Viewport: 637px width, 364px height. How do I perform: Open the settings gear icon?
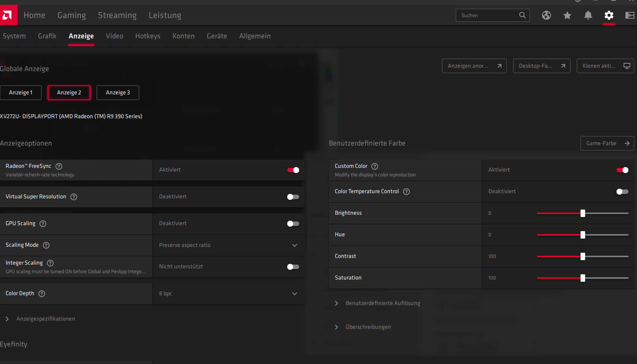[x=609, y=15]
